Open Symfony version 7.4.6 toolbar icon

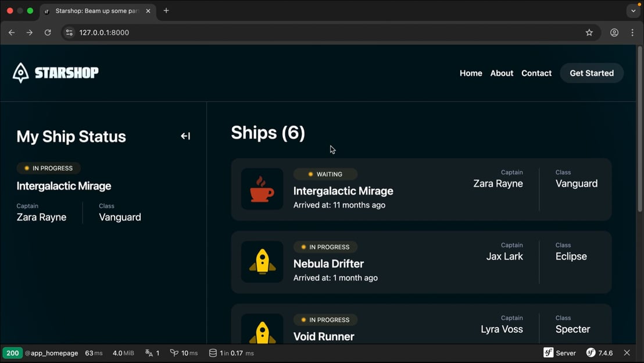tap(600, 353)
